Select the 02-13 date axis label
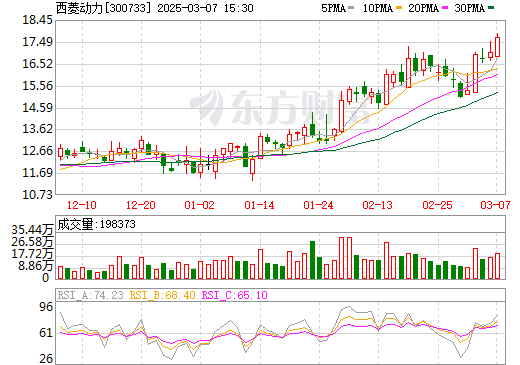Viewport: 520px width, 365px height. tap(378, 205)
